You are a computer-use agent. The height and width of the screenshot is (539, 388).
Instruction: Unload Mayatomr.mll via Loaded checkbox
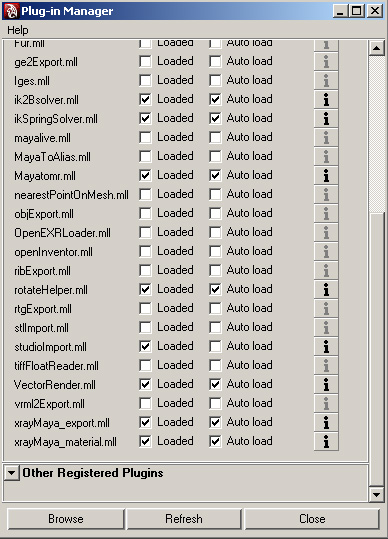[x=145, y=176]
